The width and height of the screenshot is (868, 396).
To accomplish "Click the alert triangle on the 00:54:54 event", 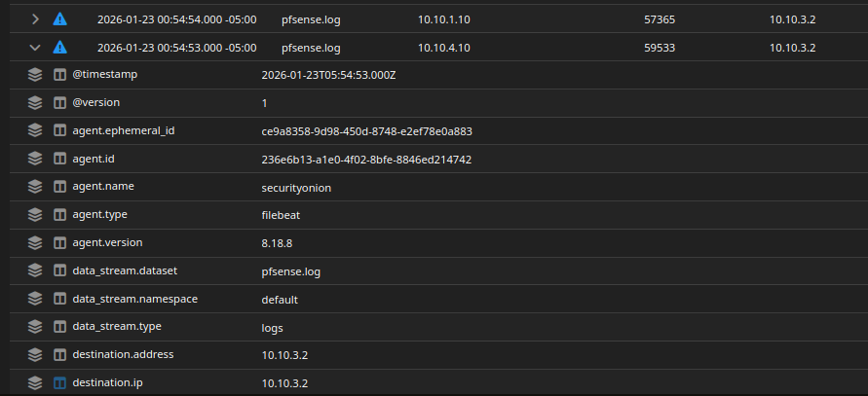I will [60, 18].
